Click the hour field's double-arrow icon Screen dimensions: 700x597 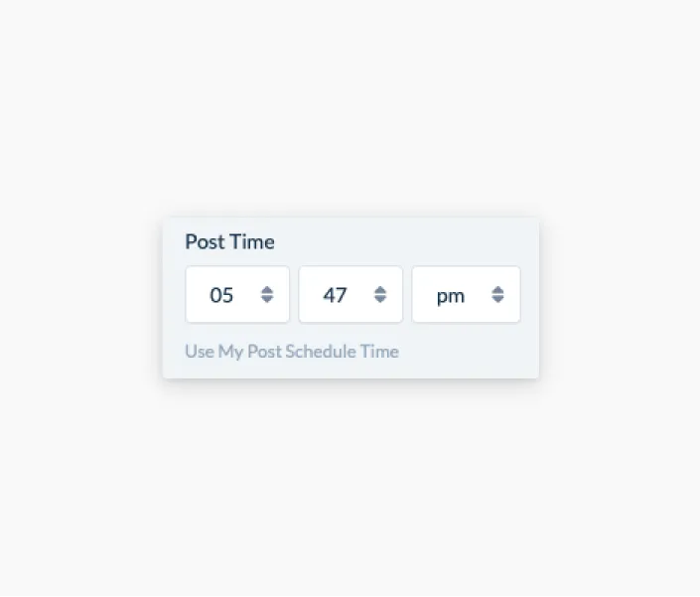(267, 295)
